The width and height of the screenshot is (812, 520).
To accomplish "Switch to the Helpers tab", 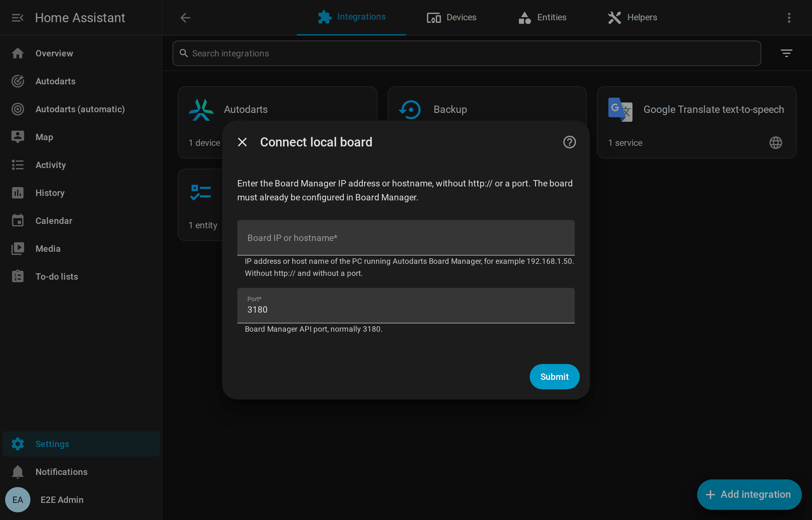I will pos(632,17).
